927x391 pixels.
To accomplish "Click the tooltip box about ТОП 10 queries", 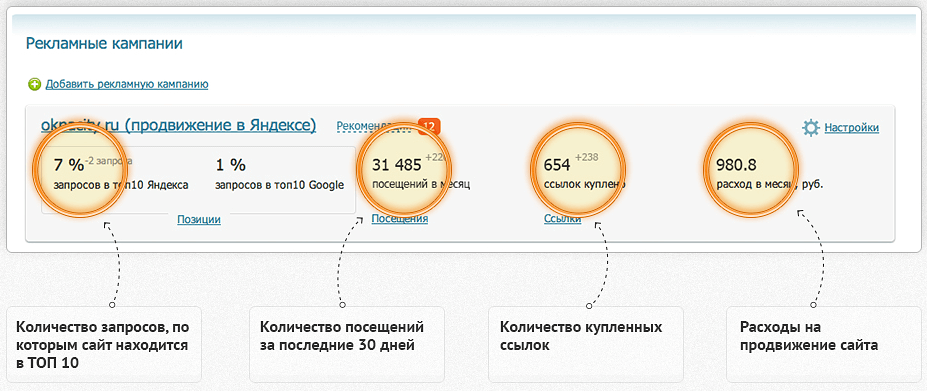I will (x=104, y=344).
